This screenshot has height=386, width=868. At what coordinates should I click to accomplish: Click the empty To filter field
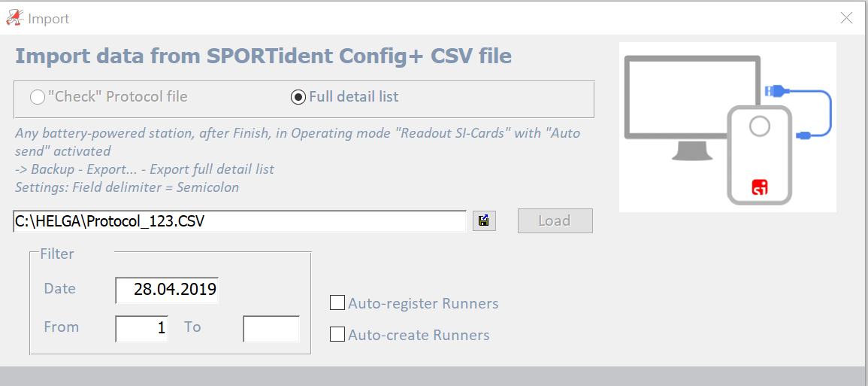pyautogui.click(x=271, y=329)
